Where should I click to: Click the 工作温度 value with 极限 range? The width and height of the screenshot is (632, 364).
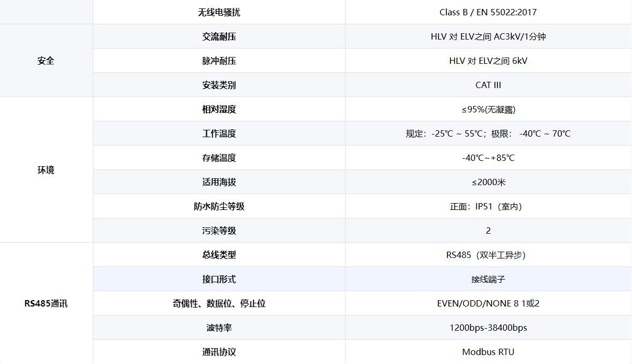click(488, 133)
